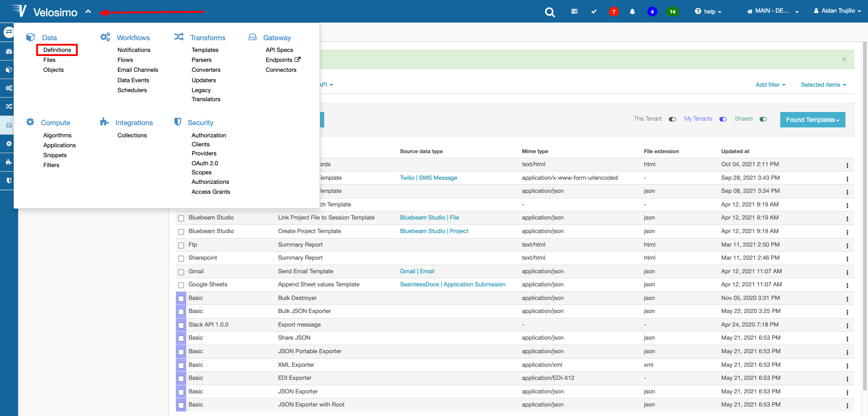
Task: Open Endpoints external link
Action: (x=283, y=60)
